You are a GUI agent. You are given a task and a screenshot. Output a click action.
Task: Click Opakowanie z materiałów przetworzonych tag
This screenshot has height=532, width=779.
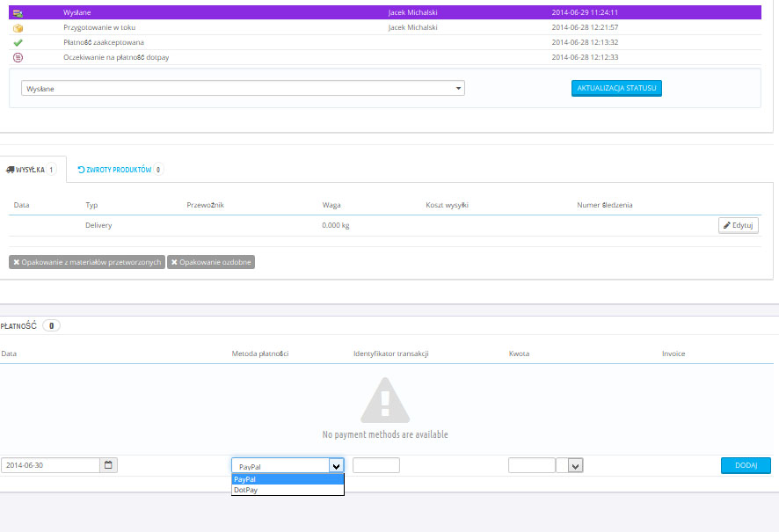(87, 262)
